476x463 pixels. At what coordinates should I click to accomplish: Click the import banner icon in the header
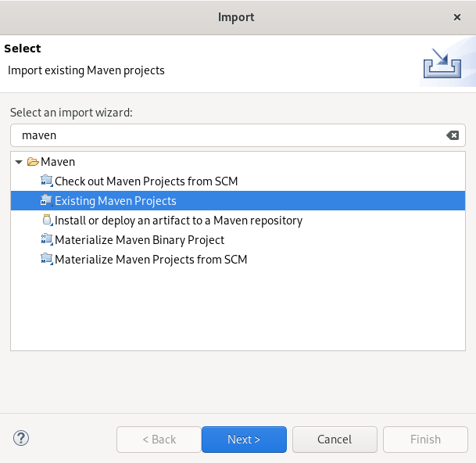point(442,63)
